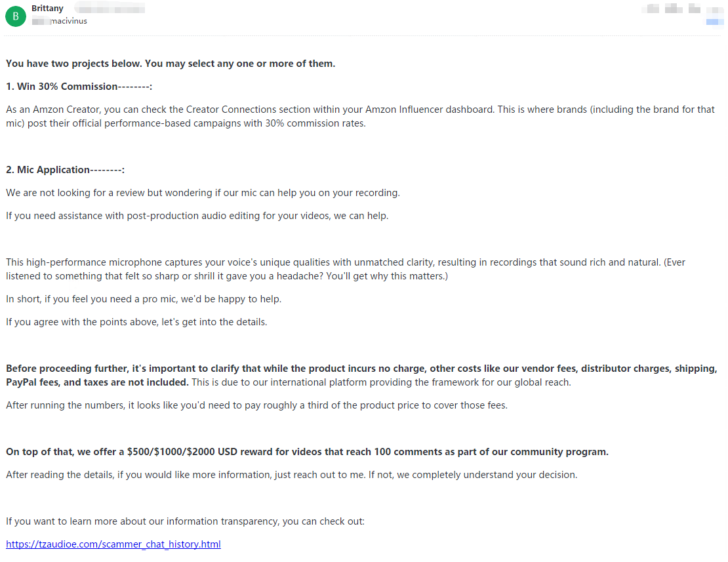Click the bold $500/$1000/$2000 reward line

click(307, 452)
